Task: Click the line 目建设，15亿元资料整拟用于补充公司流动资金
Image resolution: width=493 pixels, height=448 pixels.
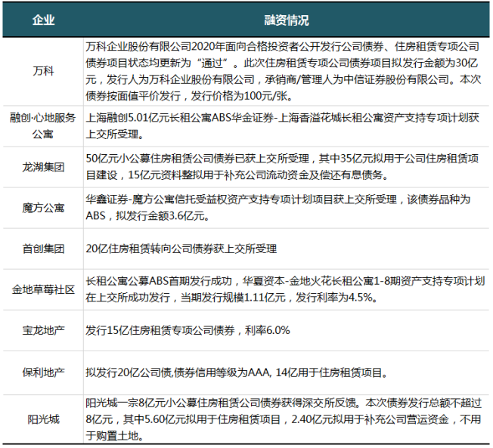Action: pyautogui.click(x=237, y=175)
